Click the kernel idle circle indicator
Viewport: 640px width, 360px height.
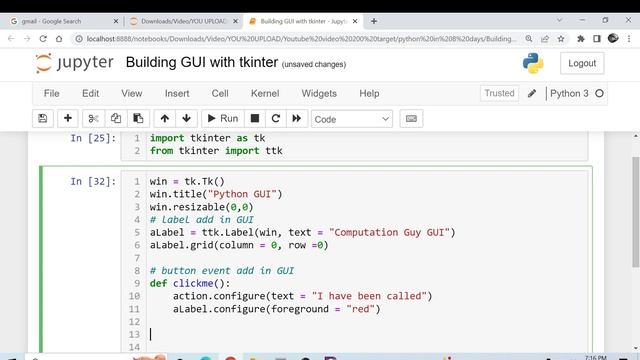pyautogui.click(x=599, y=93)
